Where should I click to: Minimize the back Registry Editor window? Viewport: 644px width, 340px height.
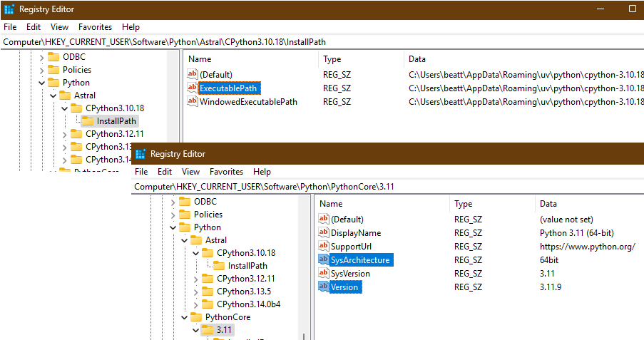click(x=600, y=9)
